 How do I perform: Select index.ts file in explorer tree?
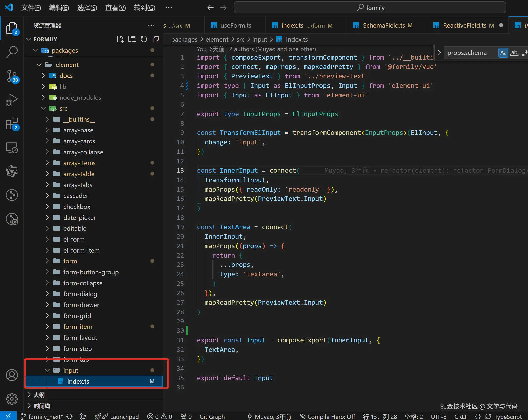[x=78, y=381]
